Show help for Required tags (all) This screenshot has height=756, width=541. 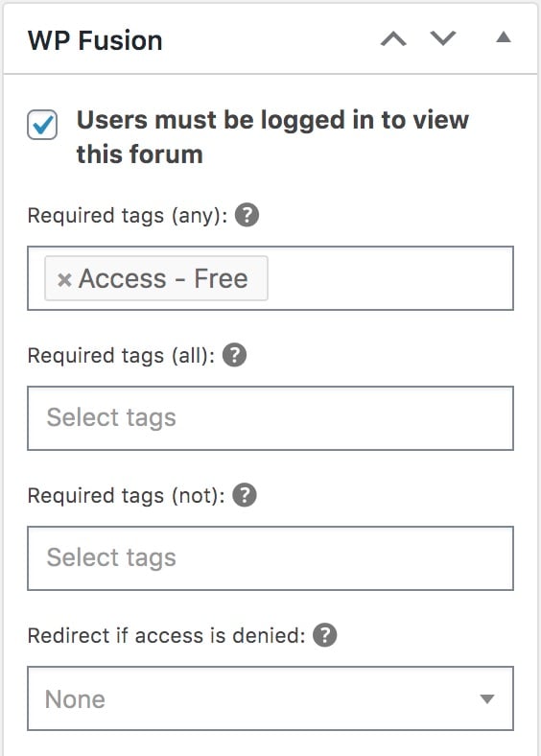pyautogui.click(x=234, y=355)
